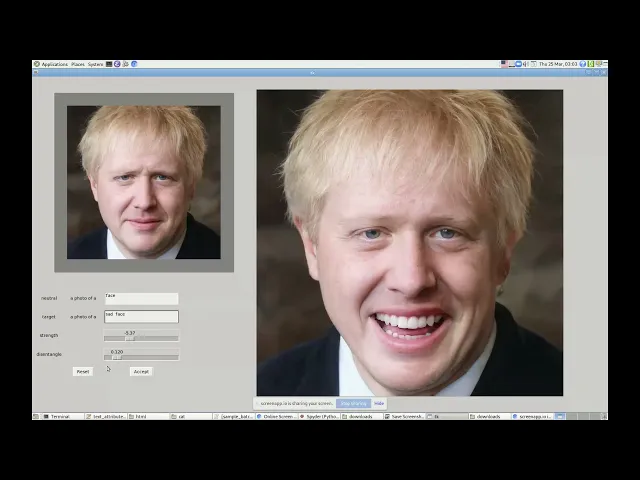Launch the terminal icon in top panel

coord(109,64)
